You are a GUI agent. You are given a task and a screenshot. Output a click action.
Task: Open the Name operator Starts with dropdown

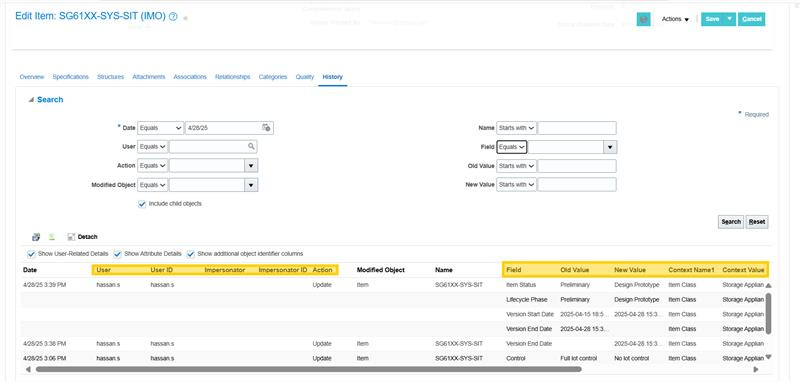[x=516, y=128]
